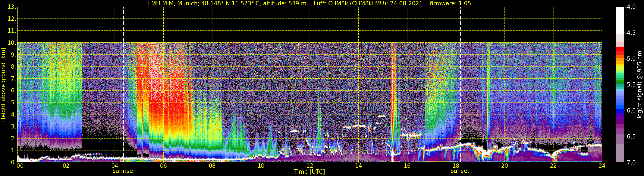Click the '10.' tick on the height axis
This screenshot has width=644, height=176.
(x=12, y=43)
